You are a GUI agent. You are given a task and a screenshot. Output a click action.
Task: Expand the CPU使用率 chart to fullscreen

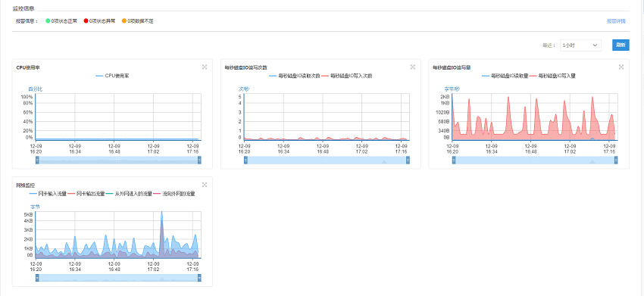(x=205, y=67)
